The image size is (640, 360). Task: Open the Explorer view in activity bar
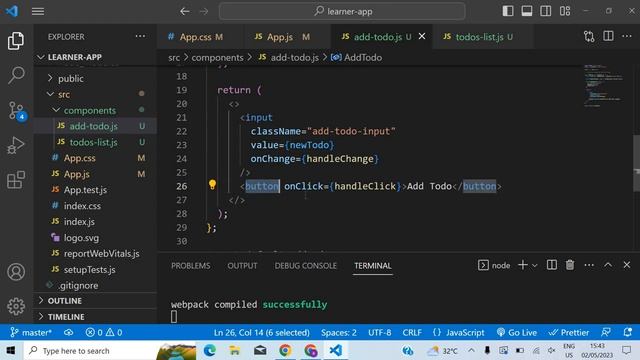point(16,41)
